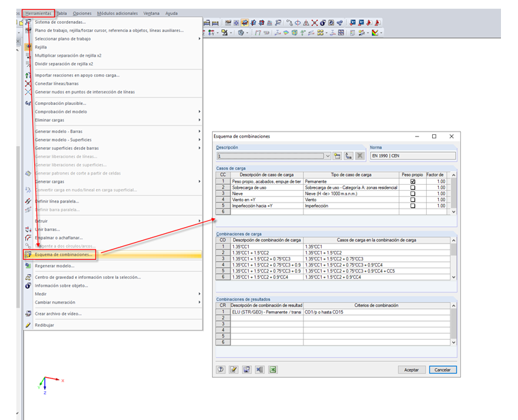Click Información sobre objeto icon

(x=29, y=286)
